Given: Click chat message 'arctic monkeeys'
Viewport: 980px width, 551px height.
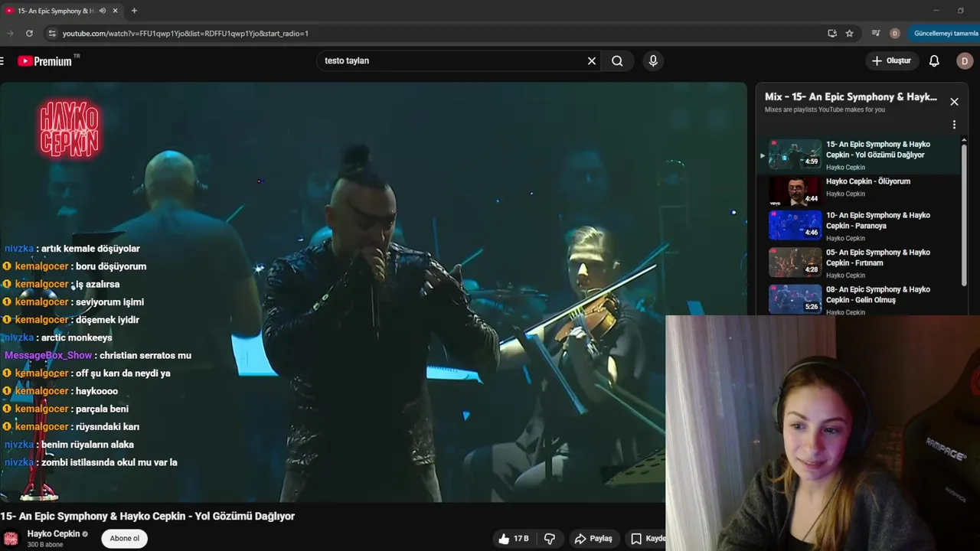Looking at the screenshot, I should point(77,337).
